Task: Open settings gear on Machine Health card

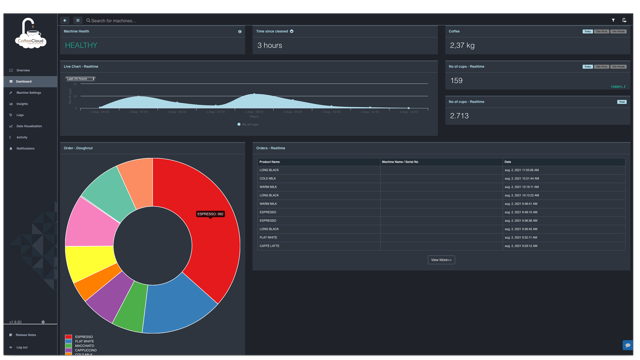Action: 240,31
